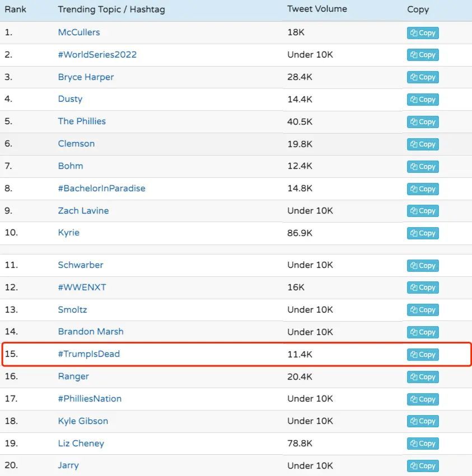This screenshot has height=476, width=472.
Task: Follow the The Phillies topic link
Action: (82, 121)
